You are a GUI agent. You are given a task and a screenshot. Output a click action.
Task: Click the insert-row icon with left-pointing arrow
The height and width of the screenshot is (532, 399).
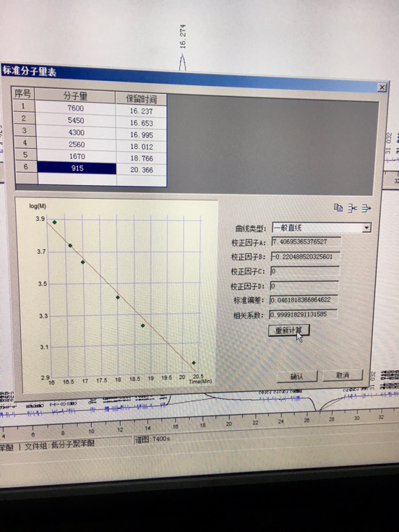point(352,207)
